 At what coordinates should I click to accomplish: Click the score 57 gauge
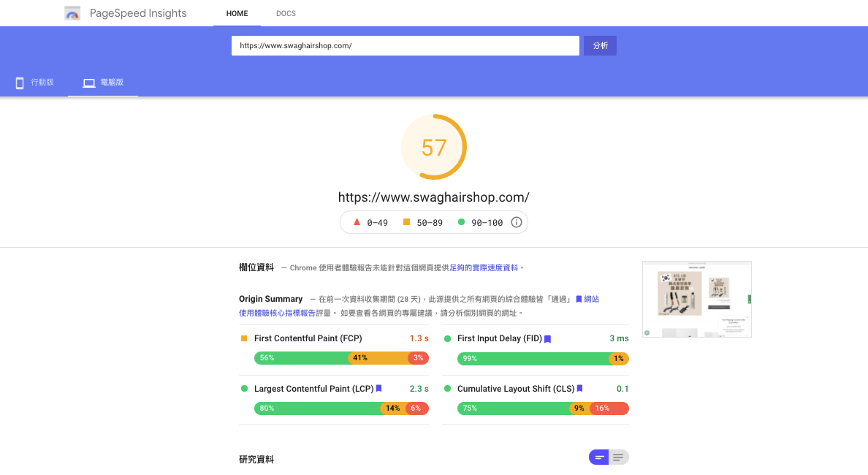point(434,147)
